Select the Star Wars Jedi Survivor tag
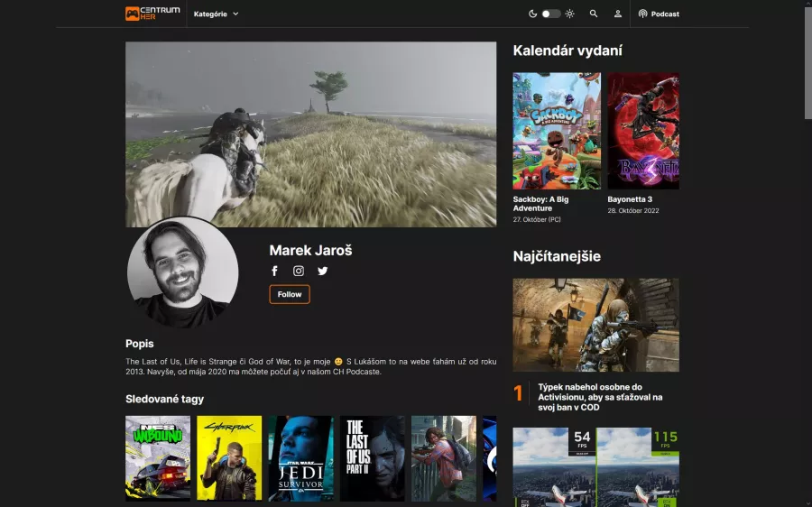The height and width of the screenshot is (507, 812). pos(300,458)
